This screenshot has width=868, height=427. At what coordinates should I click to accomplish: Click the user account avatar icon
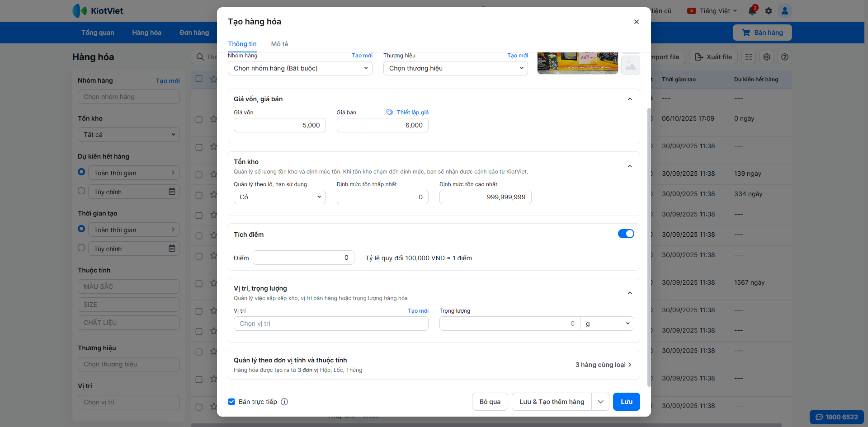click(785, 11)
